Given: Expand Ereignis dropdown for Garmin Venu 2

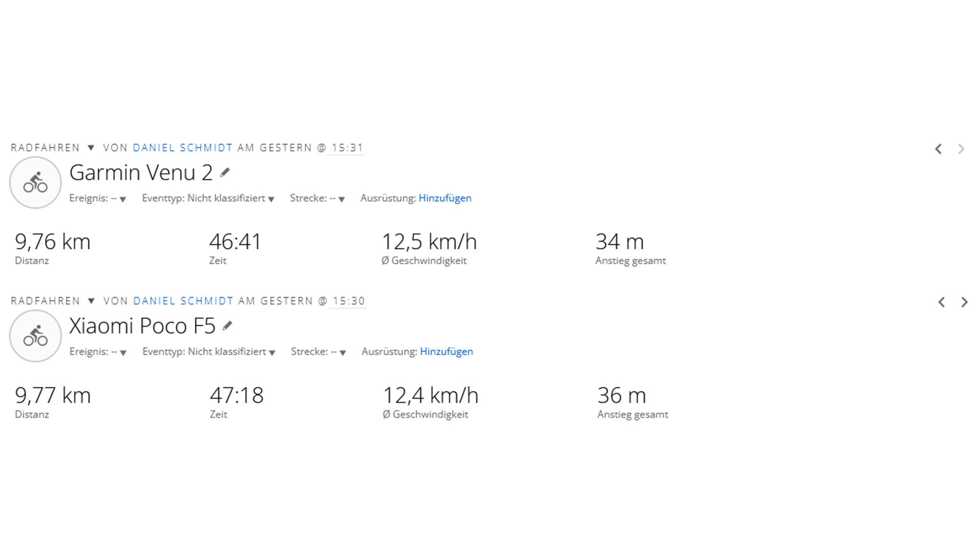Looking at the screenshot, I should pyautogui.click(x=122, y=199).
